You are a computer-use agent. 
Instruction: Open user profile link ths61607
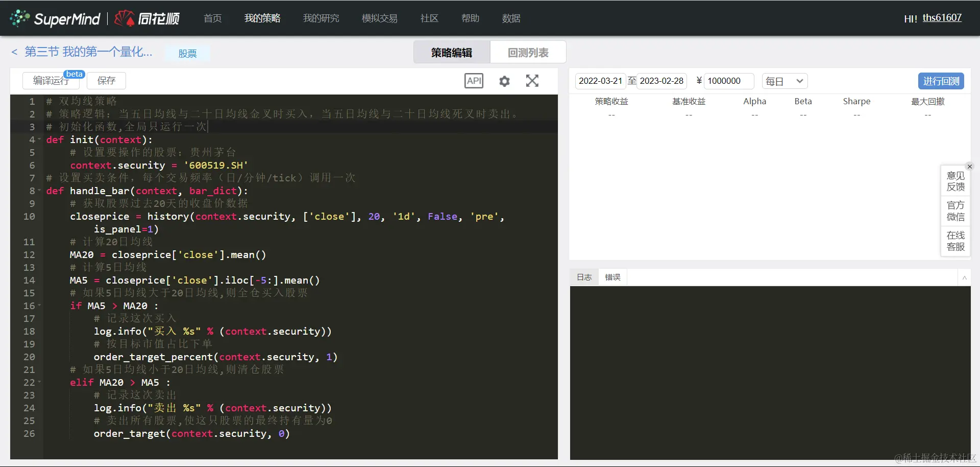click(942, 18)
